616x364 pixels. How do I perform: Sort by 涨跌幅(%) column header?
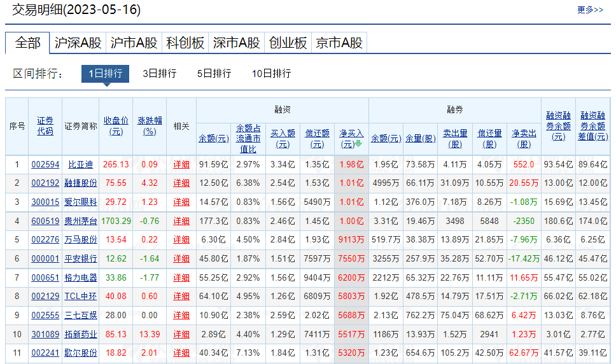[x=150, y=126]
